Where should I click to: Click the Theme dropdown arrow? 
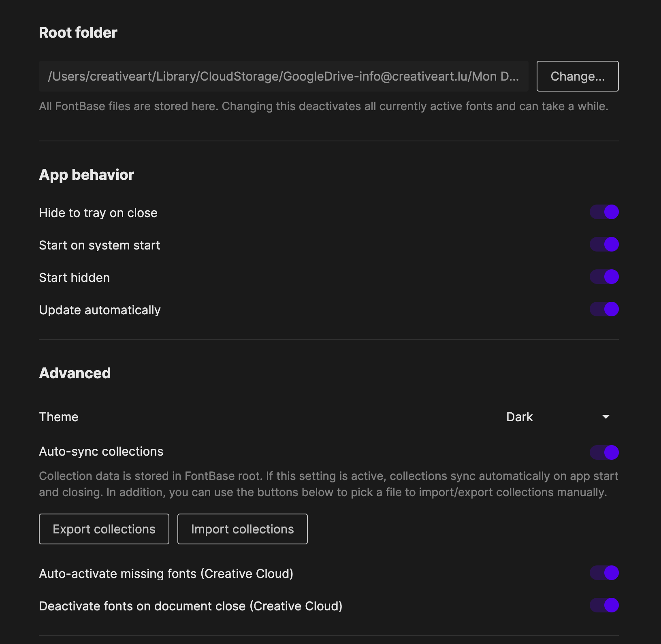(606, 417)
